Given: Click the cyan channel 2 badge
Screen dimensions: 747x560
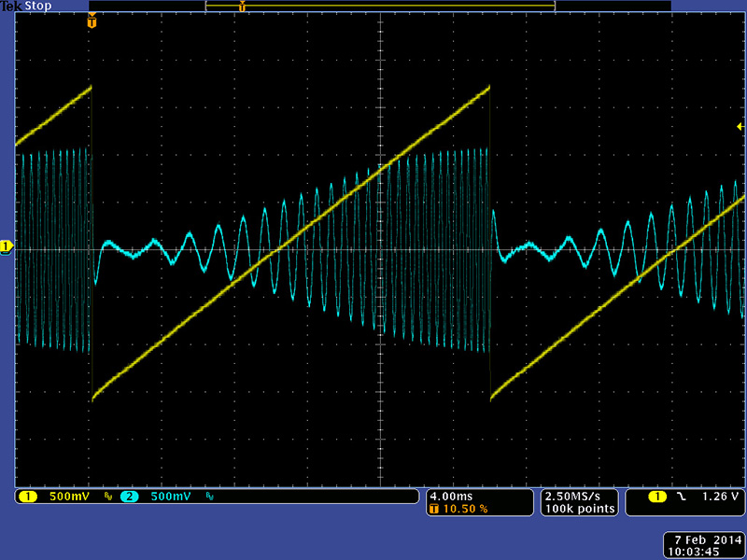Looking at the screenshot, I should point(129,497).
